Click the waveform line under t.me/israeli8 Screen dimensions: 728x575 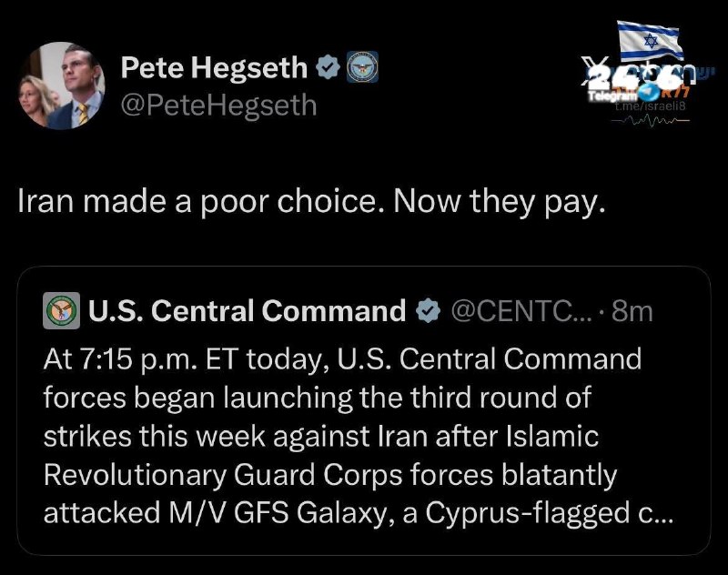click(650, 120)
